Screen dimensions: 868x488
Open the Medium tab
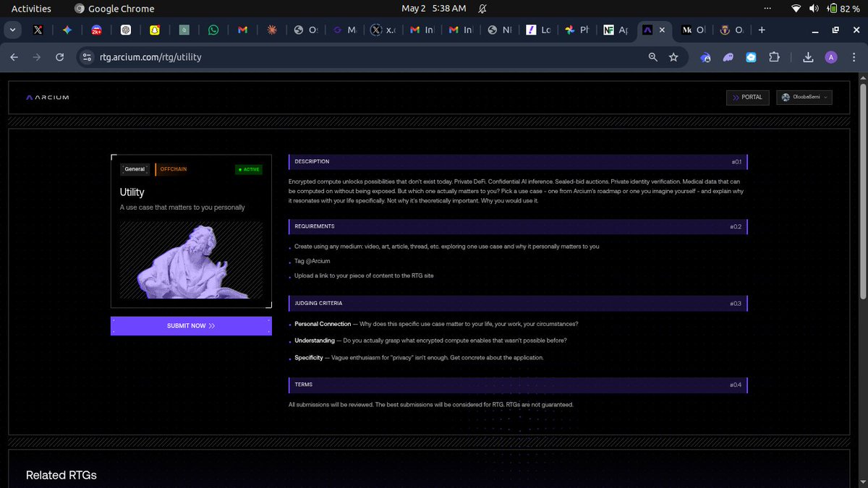click(694, 30)
